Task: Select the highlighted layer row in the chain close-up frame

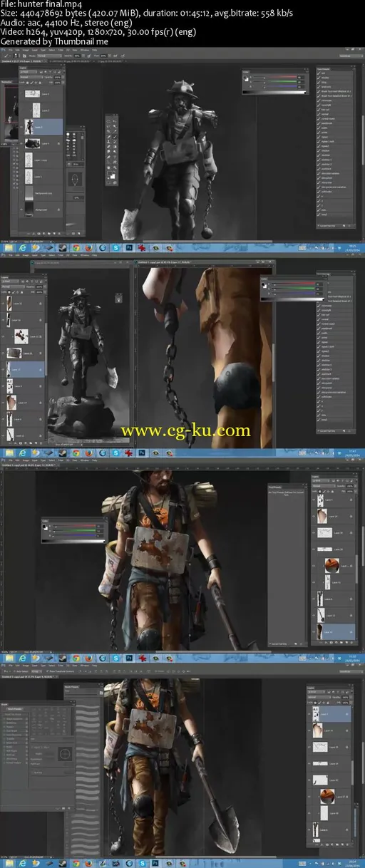Action: coord(23,368)
